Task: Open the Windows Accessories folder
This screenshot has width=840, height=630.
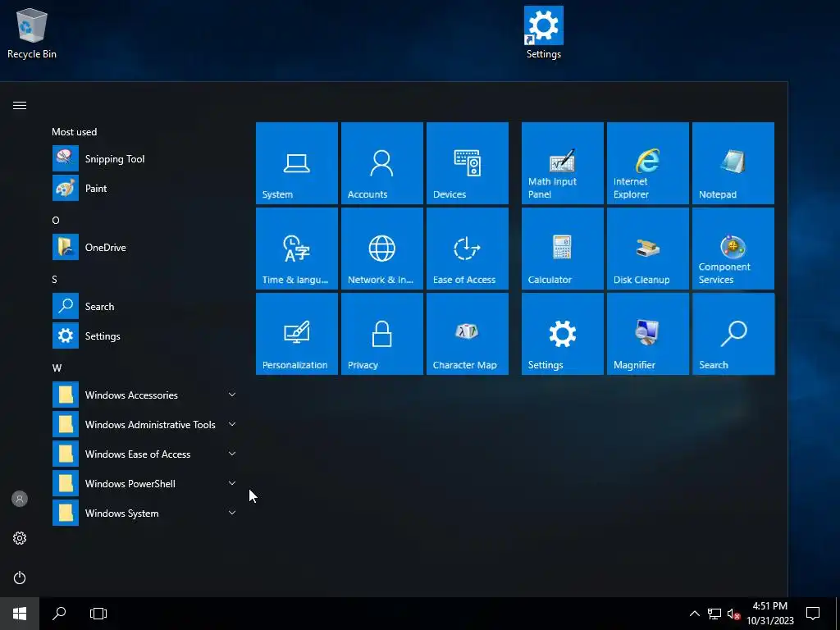Action: tap(144, 395)
